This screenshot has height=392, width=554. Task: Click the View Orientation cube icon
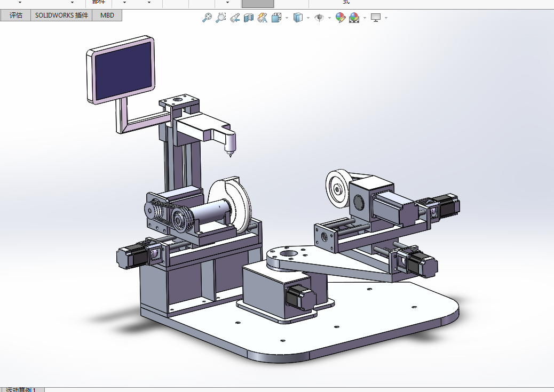pos(276,17)
